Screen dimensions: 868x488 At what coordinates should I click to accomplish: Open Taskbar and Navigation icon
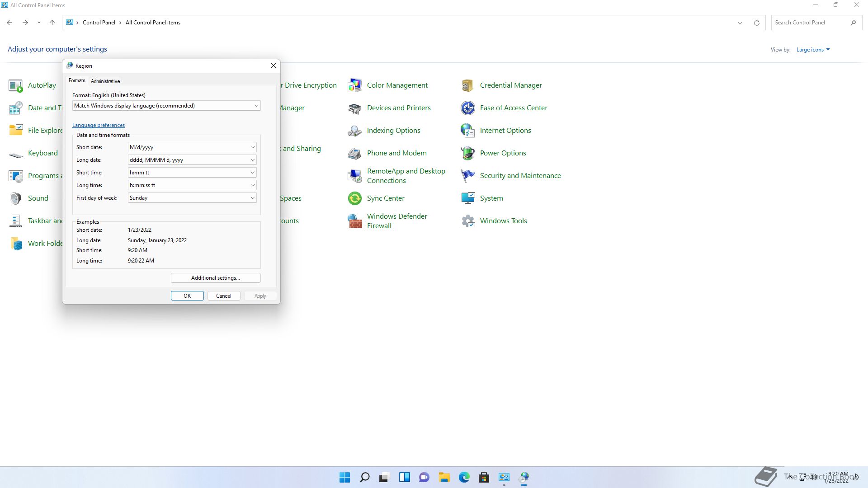16,221
